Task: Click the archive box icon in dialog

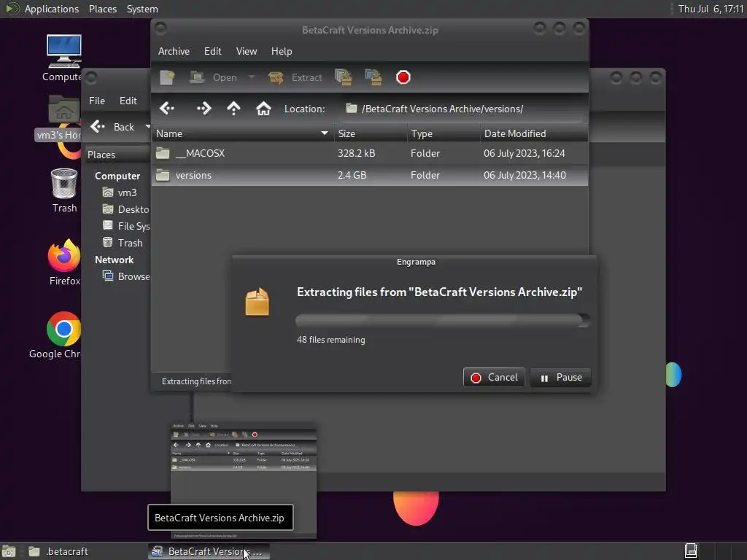Action: 258,301
